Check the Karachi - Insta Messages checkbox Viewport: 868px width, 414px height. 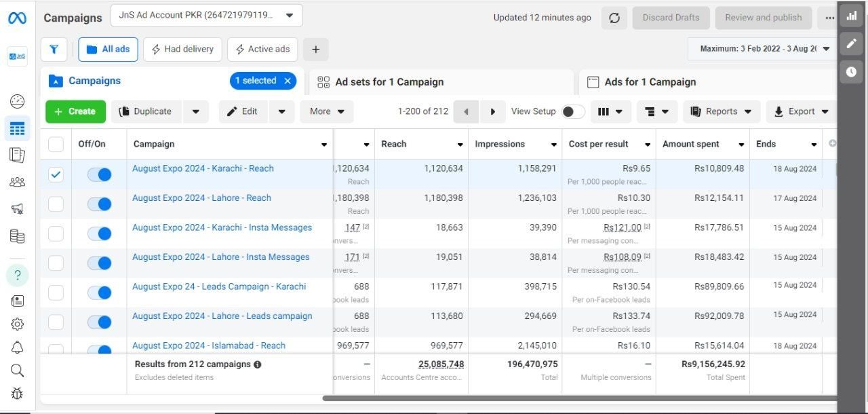coord(56,233)
